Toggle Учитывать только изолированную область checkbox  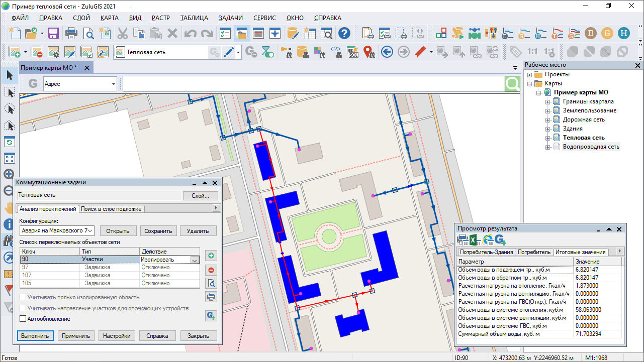[23, 298]
